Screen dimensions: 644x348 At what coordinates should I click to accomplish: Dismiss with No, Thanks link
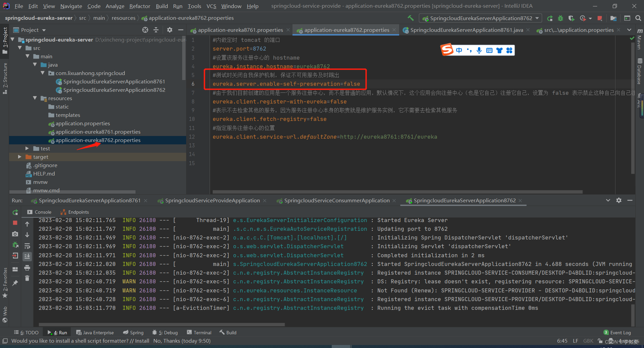(x=167, y=341)
